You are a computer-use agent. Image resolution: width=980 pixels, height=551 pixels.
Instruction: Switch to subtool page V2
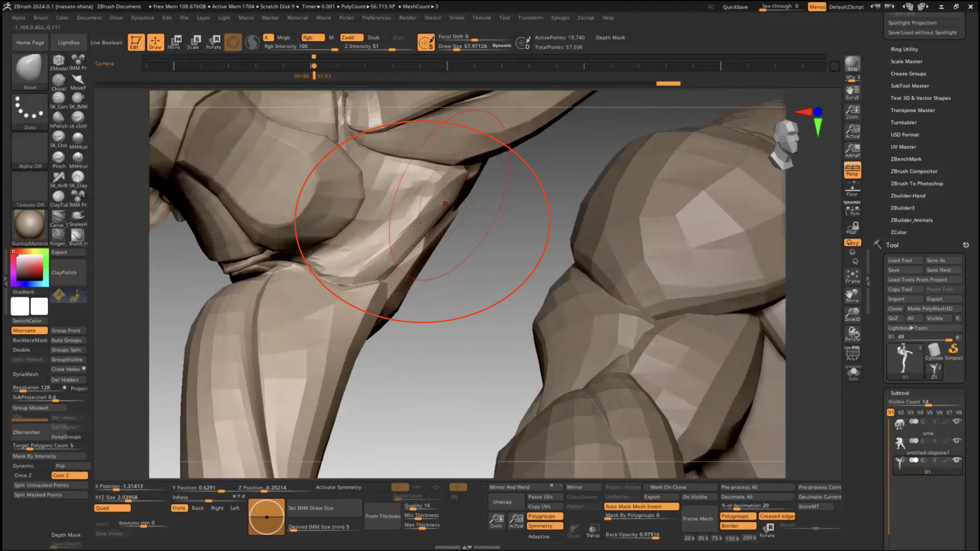tap(901, 412)
